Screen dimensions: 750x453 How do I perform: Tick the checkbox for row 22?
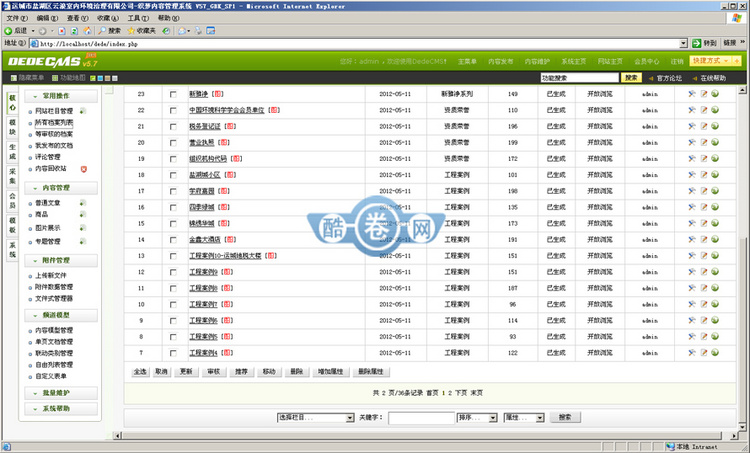(x=173, y=110)
